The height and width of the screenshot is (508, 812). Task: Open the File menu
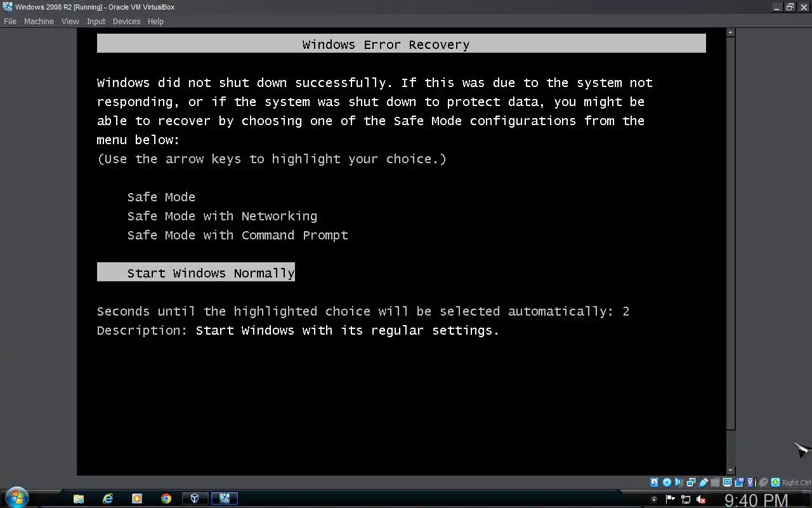[x=10, y=21]
